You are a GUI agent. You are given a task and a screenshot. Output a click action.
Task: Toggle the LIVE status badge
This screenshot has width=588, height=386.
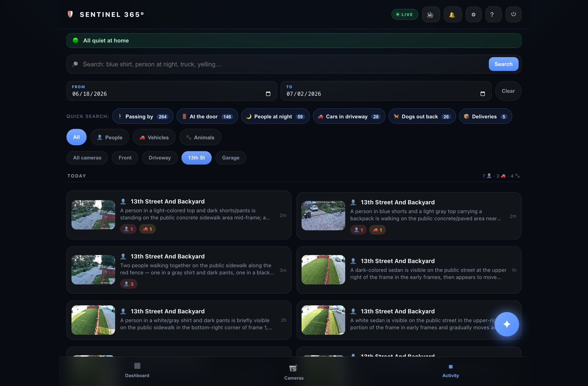point(405,15)
